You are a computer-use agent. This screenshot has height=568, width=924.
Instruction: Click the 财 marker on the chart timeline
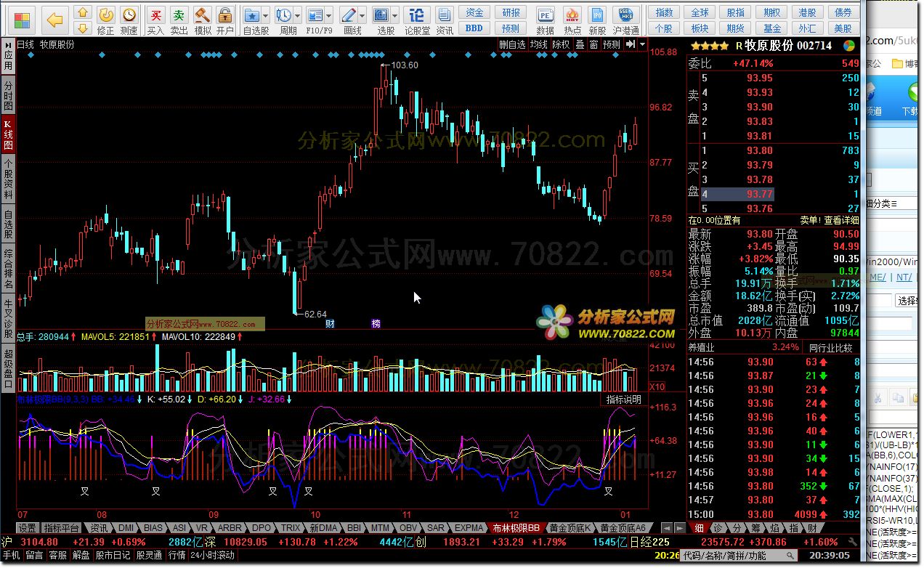pos(330,324)
